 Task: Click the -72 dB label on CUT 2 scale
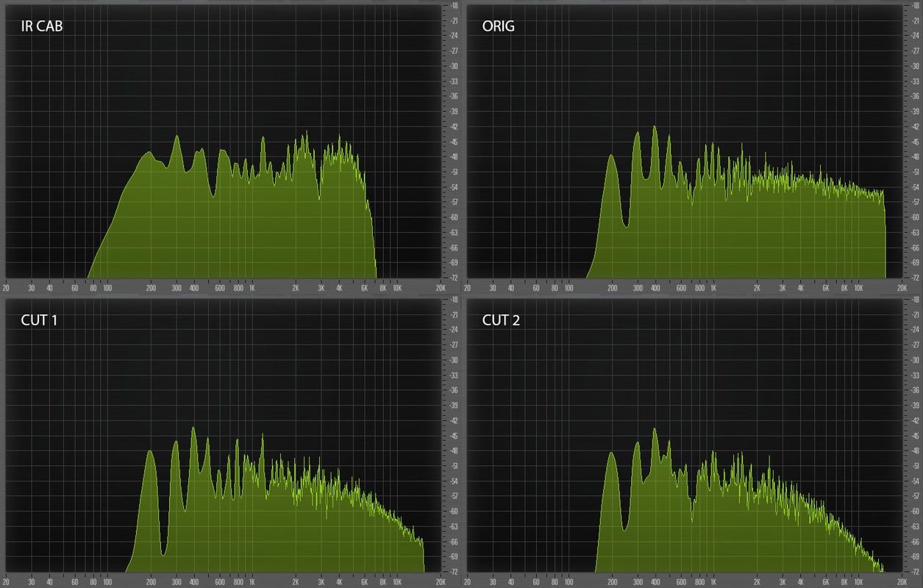tap(916, 571)
